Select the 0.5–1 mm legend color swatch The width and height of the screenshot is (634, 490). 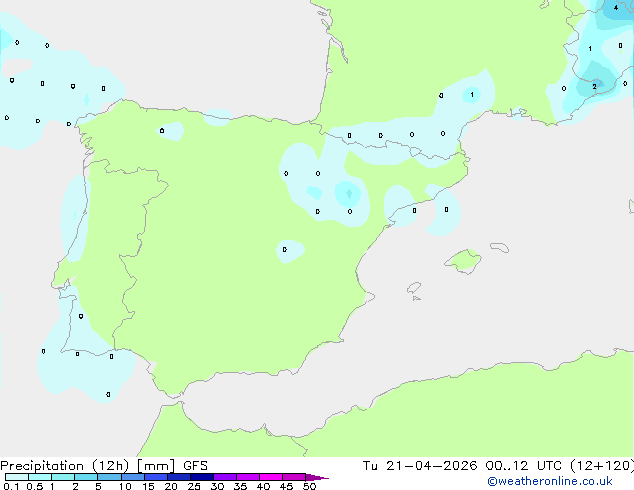tap(40, 477)
